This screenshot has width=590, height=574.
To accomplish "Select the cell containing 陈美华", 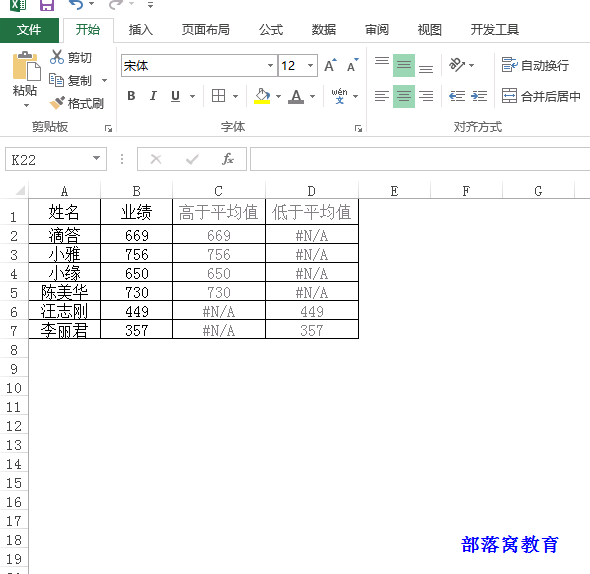I will [64, 292].
